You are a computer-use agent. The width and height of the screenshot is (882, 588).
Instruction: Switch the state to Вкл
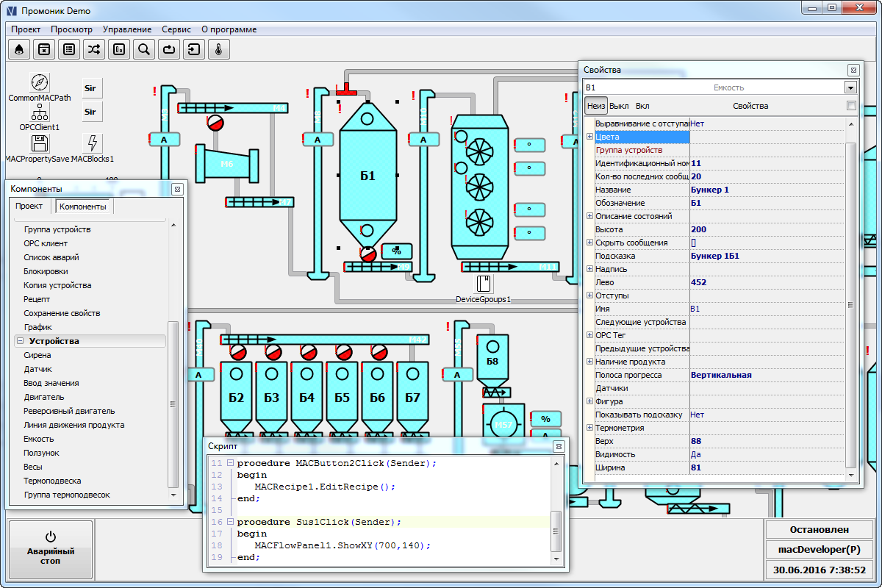click(642, 106)
